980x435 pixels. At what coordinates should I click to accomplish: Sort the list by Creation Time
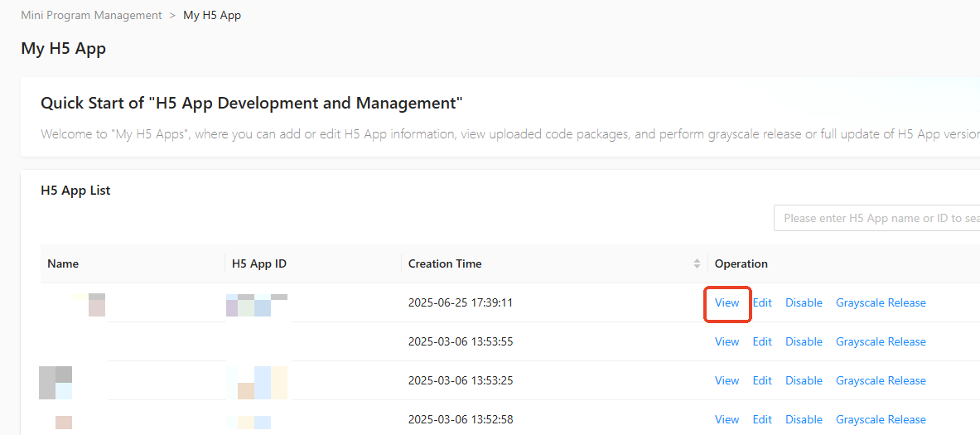(x=697, y=263)
